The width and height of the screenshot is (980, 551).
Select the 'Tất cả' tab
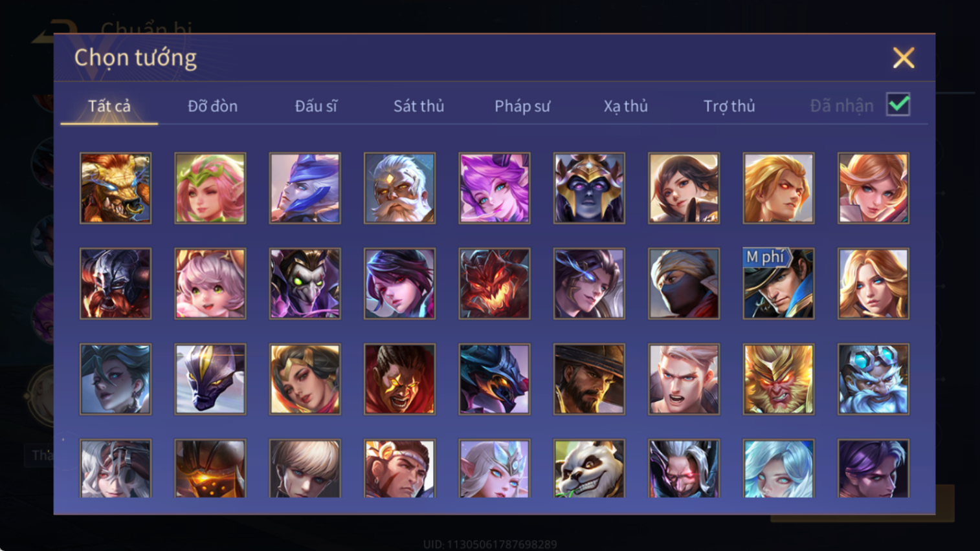109,106
